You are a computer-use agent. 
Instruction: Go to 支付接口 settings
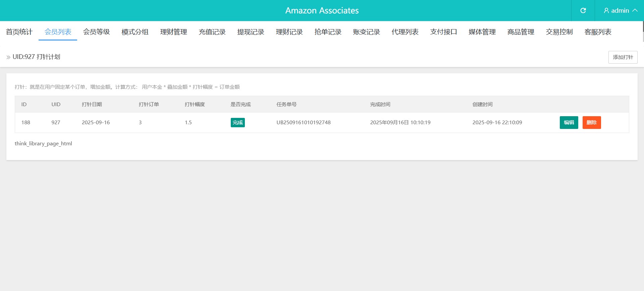pyautogui.click(x=443, y=32)
